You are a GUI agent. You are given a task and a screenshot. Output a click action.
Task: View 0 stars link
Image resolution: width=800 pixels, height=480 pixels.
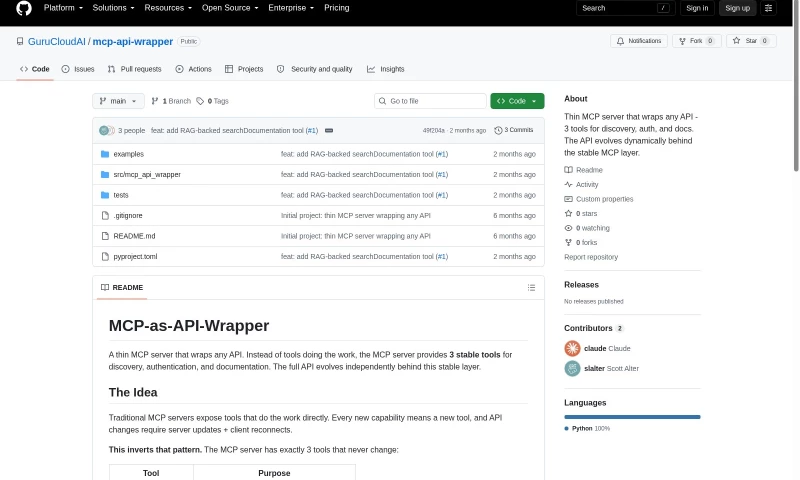(x=581, y=214)
